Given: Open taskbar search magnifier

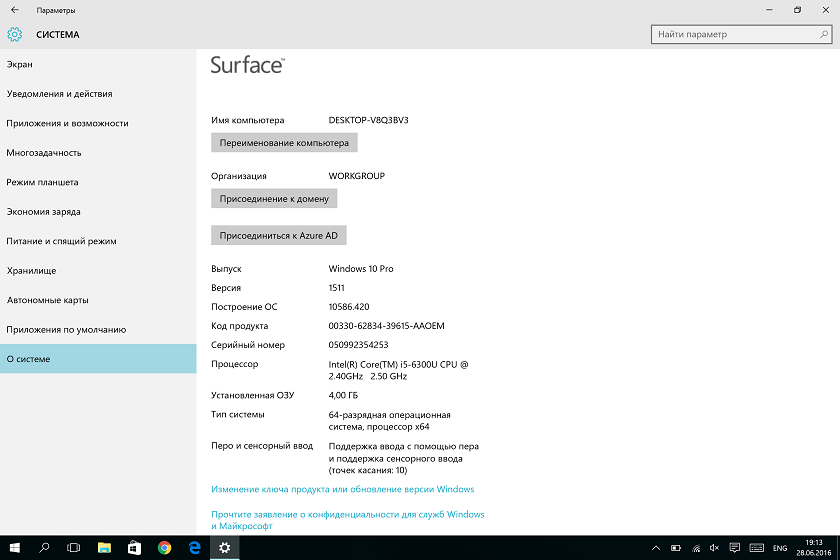Looking at the screenshot, I should click(x=44, y=548).
